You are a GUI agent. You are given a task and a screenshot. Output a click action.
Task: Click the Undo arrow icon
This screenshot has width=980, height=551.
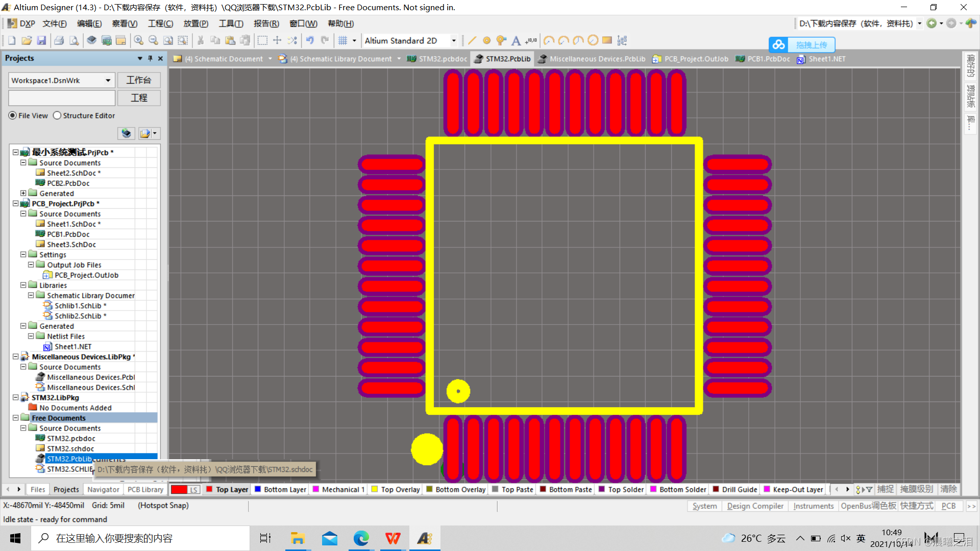(x=310, y=40)
